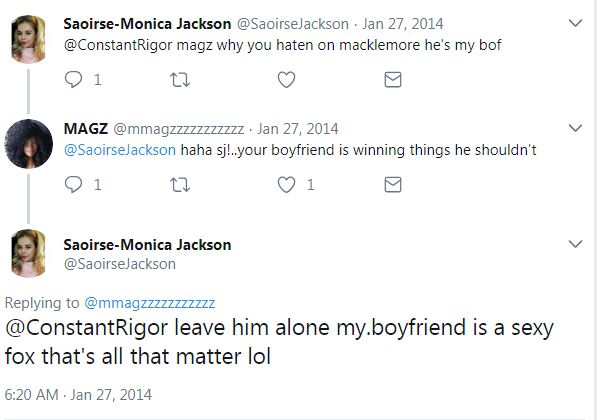597x420 pixels.
Task: Open the 6:20 AM Jan 27, 2014 timestamp
Action: pyautogui.click(x=78, y=394)
